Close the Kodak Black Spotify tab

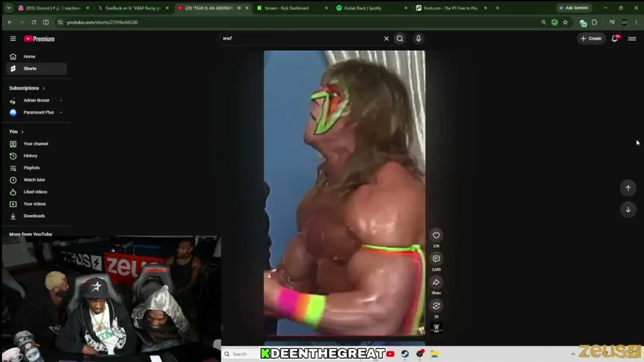(406, 8)
